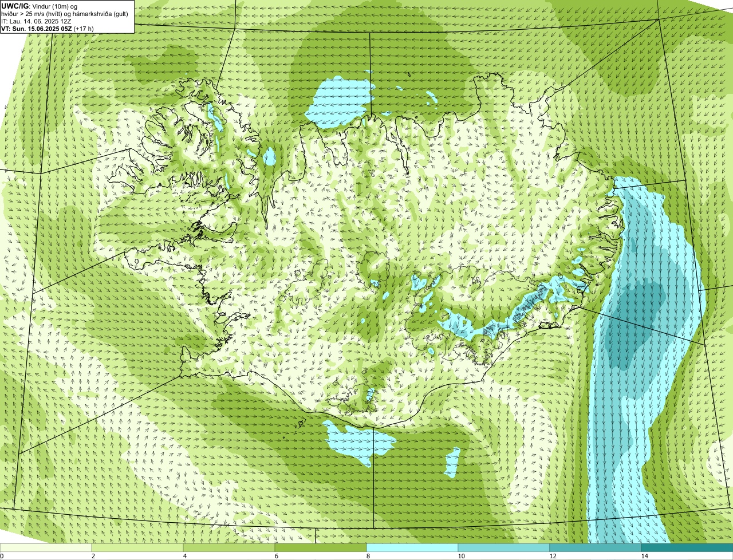Image resolution: width=733 pixels, height=560 pixels.
Task: Click the 10–12 m/s cyan legend swatch
Action: [504, 547]
